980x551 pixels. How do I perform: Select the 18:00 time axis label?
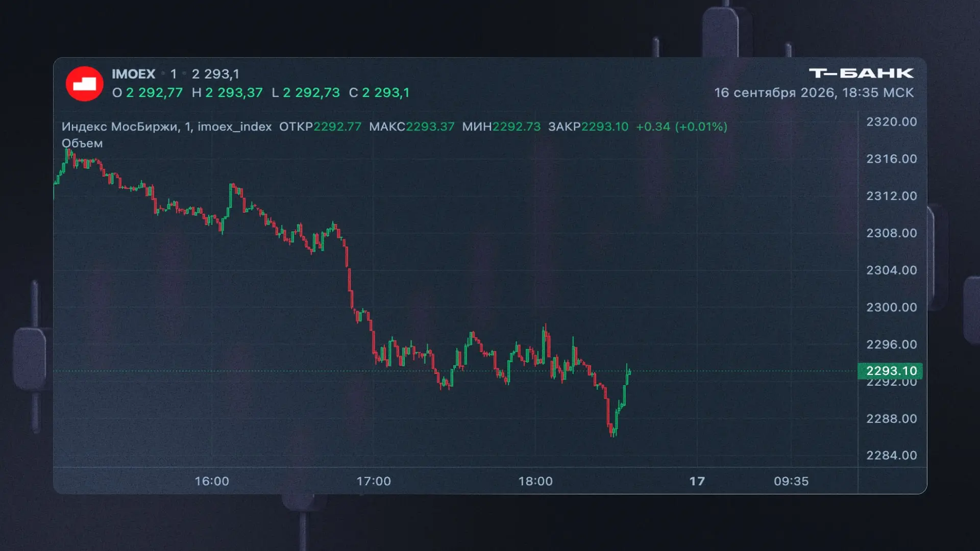[535, 481]
